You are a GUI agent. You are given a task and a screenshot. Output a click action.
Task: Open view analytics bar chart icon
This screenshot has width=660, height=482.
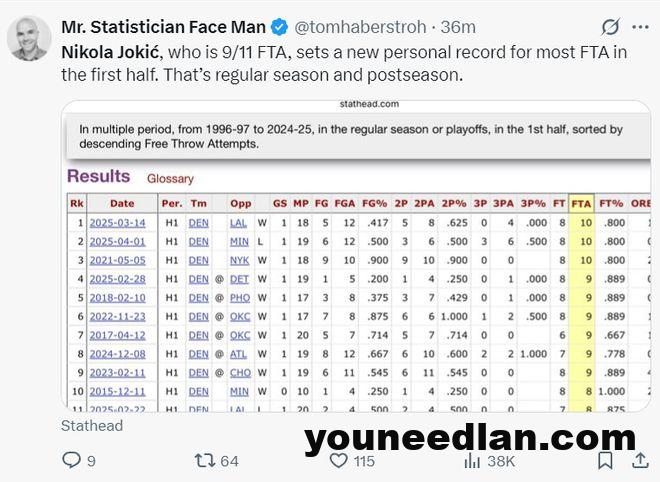[472, 461]
